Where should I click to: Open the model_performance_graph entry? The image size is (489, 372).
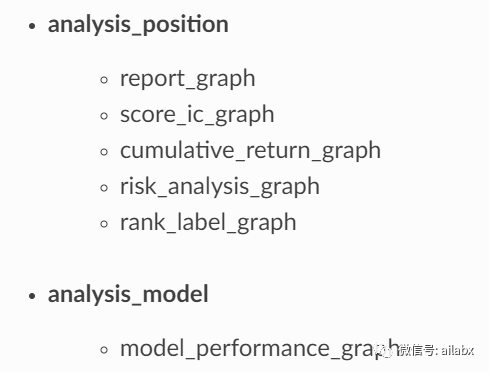click(x=260, y=349)
